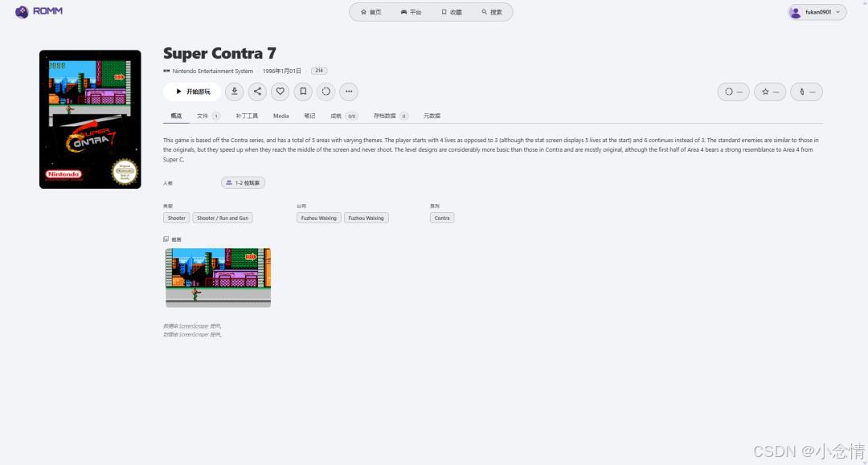Open the gameplay screenshot thumbnail
Image resolution: width=868 pixels, height=465 pixels.
tap(218, 278)
